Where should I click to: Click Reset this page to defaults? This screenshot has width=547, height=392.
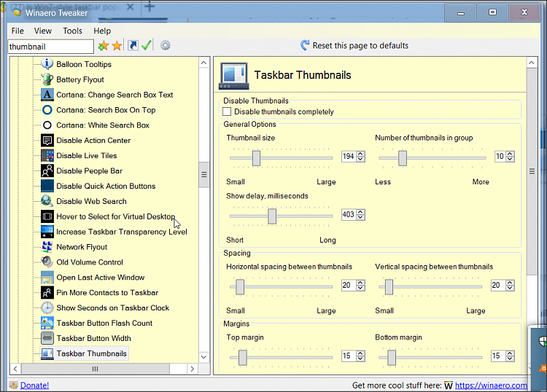coord(354,46)
